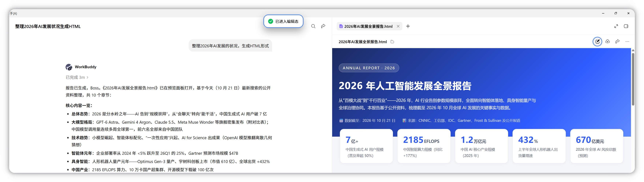
Task: Click the 7亿+ user scale stat card
Action: (366, 146)
